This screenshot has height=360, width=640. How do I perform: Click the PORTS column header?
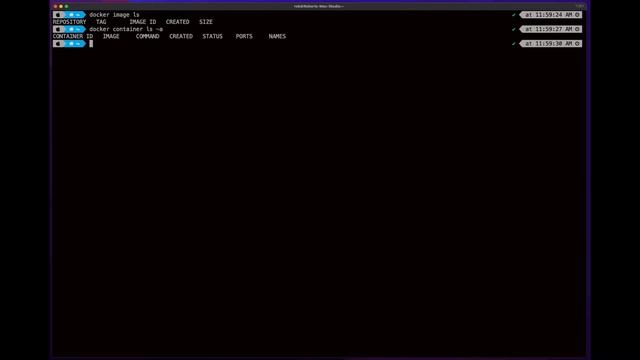[x=244, y=36]
